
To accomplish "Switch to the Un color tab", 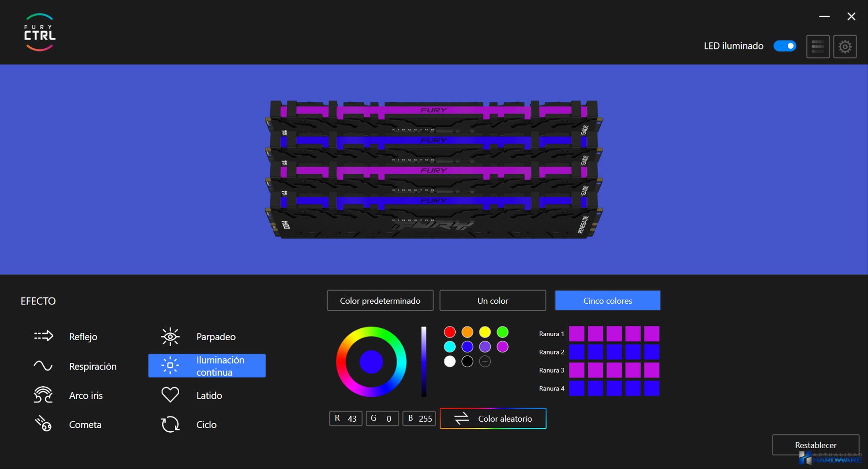I will (493, 301).
